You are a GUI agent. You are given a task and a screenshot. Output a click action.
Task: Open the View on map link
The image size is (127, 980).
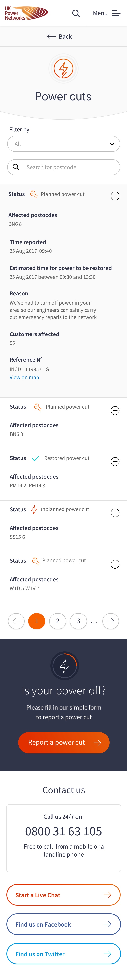(24, 377)
